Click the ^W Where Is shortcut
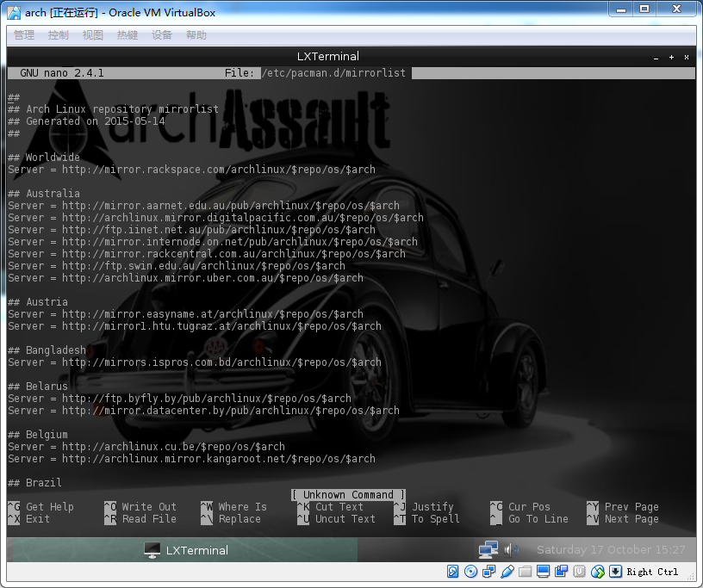The width and height of the screenshot is (703, 588). pyautogui.click(x=233, y=507)
